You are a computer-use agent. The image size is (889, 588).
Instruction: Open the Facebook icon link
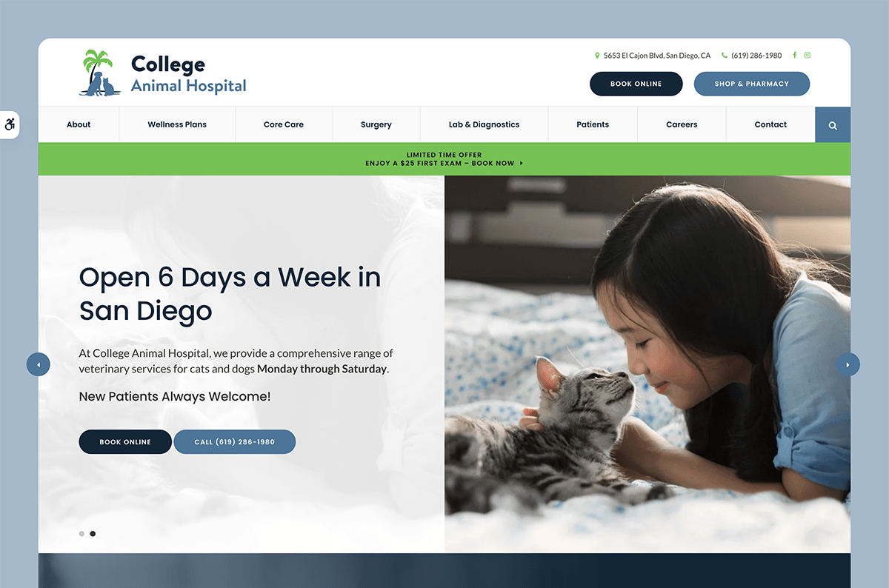coord(795,56)
